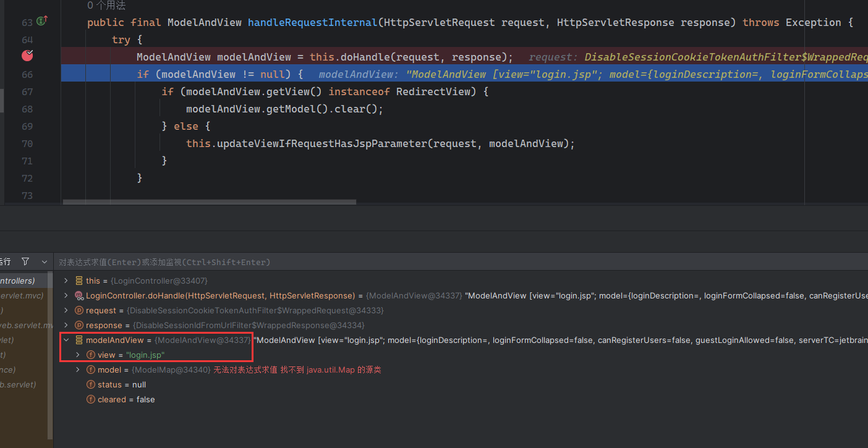Click gutter line number 72
This screenshot has width=868, height=448.
27,178
